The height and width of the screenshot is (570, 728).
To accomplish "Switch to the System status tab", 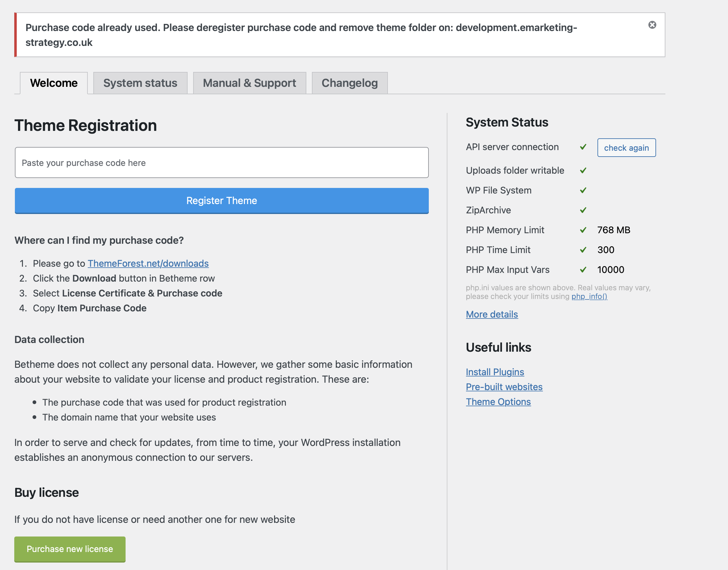I will (140, 83).
